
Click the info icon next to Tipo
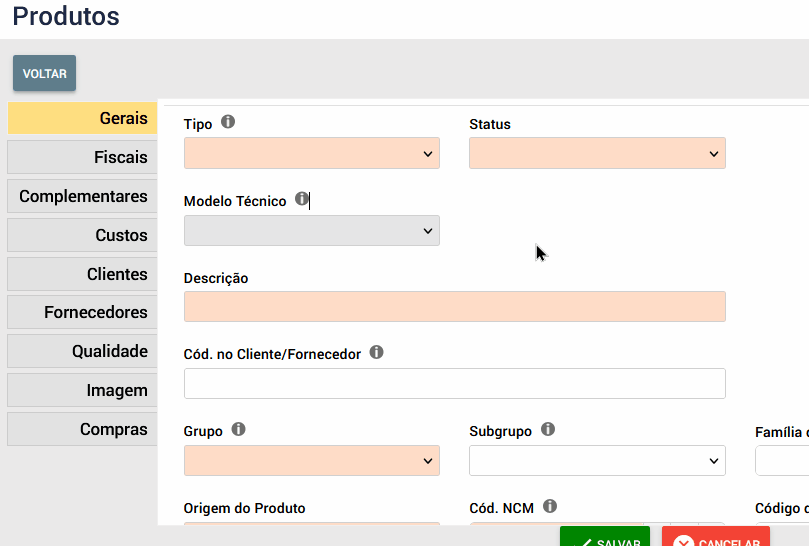pos(228,123)
